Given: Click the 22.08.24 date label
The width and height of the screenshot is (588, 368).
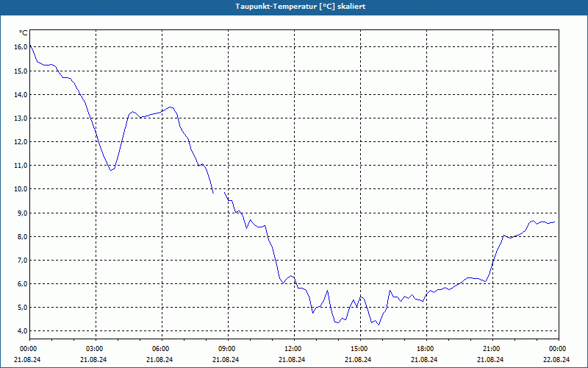Looking at the screenshot, I should click(556, 359).
